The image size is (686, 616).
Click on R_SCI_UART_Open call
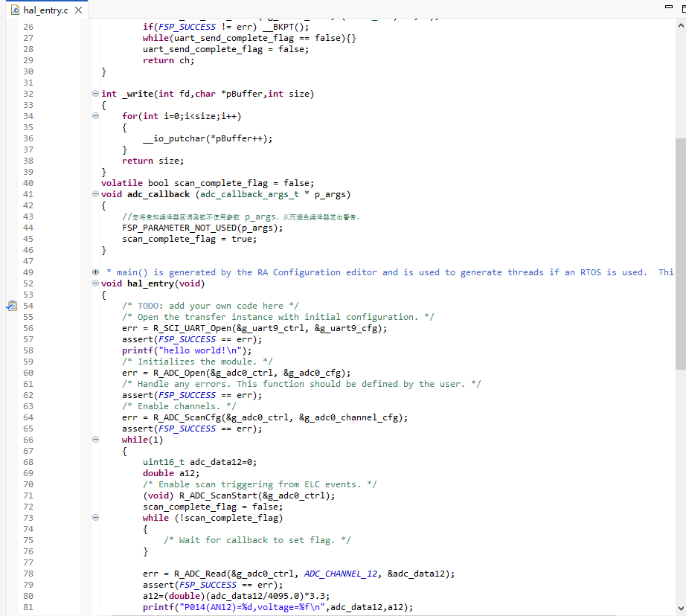click(194, 328)
